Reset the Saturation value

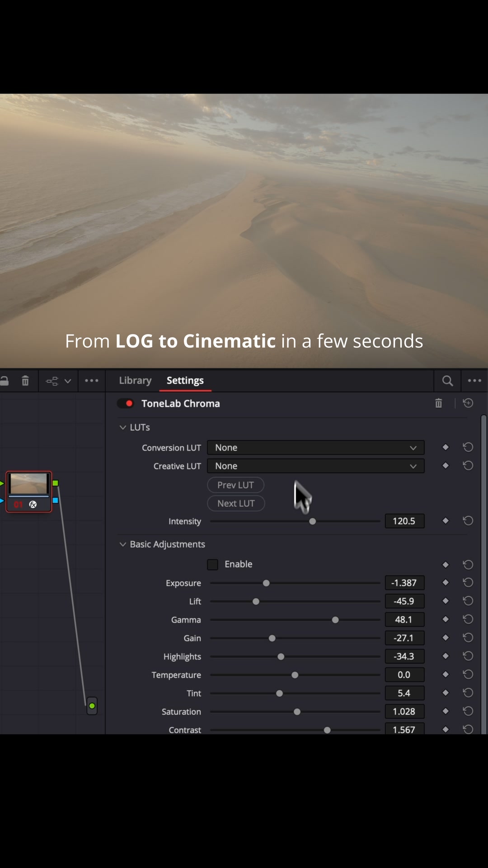468,711
